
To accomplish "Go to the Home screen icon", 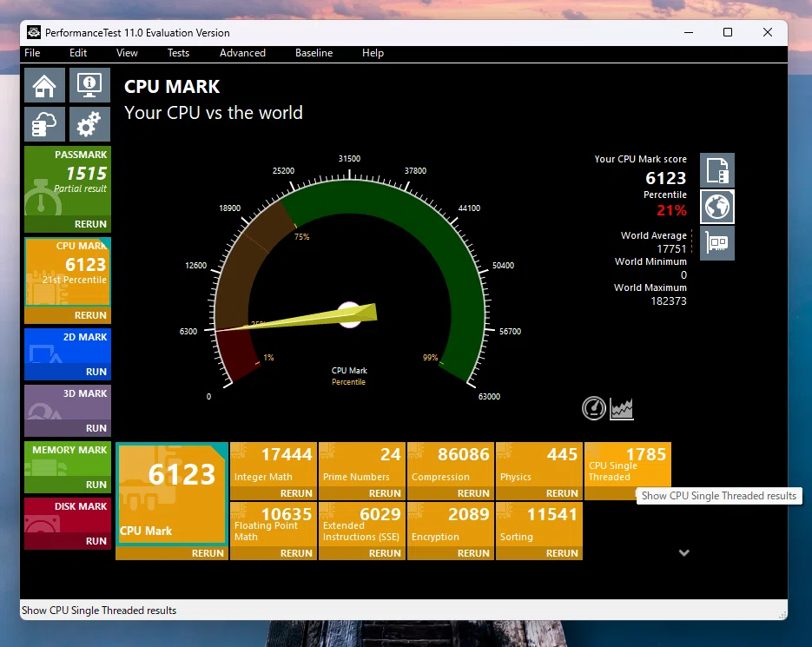I will (44, 85).
